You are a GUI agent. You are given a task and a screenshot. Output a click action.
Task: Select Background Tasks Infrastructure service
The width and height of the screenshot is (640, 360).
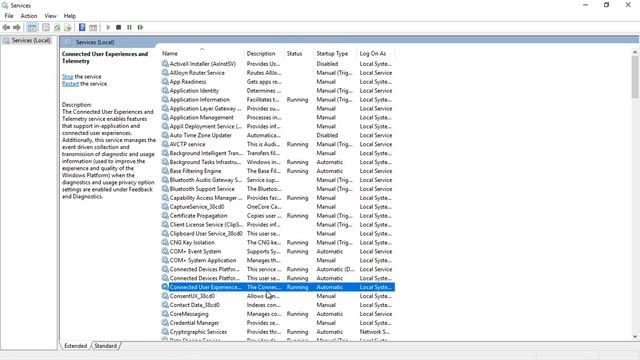(x=278, y=162)
